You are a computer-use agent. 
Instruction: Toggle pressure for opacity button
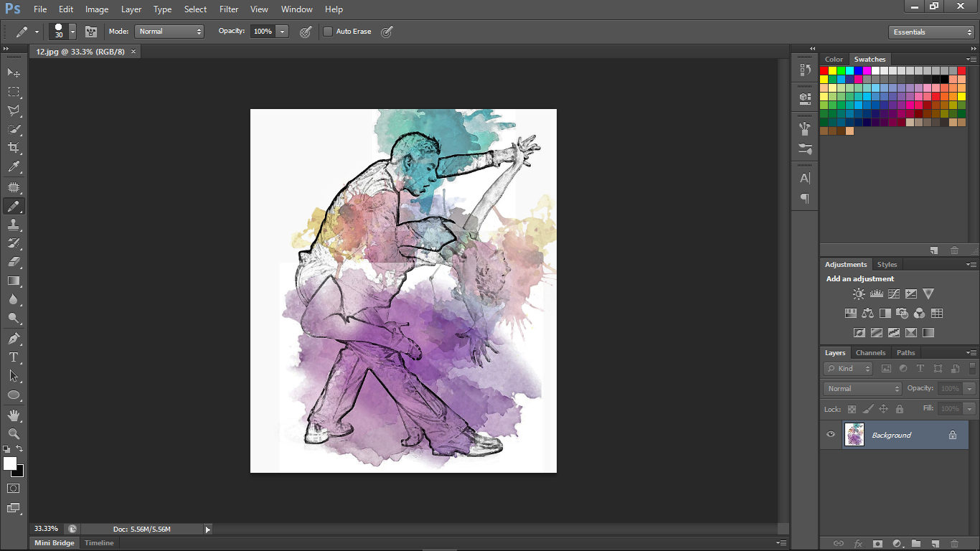coord(306,32)
